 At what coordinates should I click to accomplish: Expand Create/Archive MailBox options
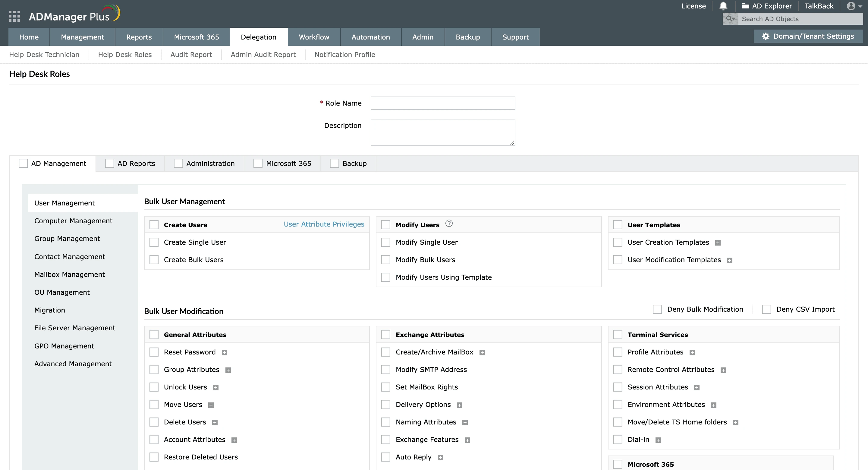482,353
